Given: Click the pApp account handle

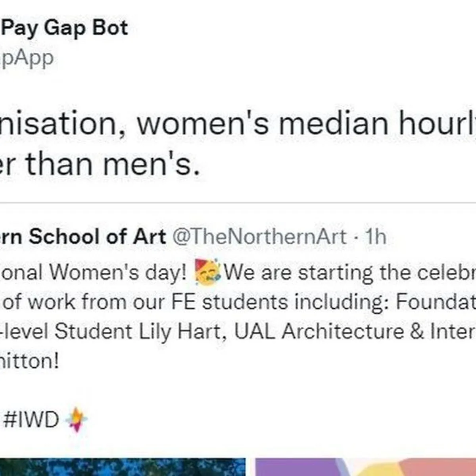Looking at the screenshot, I should click(x=27, y=59).
